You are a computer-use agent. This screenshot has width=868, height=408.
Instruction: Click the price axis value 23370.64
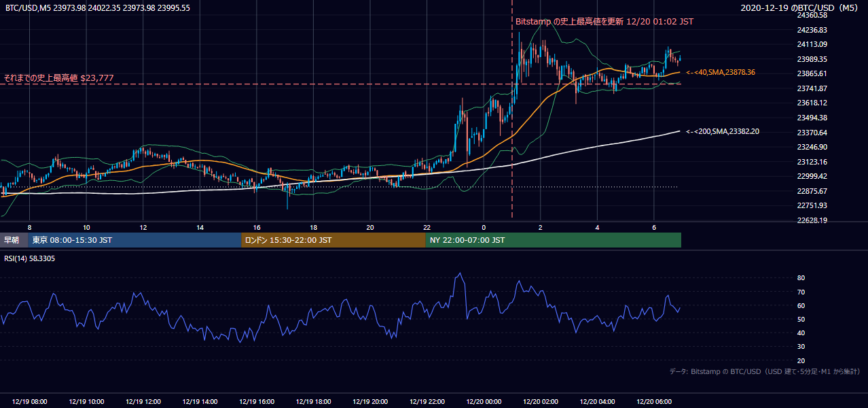point(812,133)
